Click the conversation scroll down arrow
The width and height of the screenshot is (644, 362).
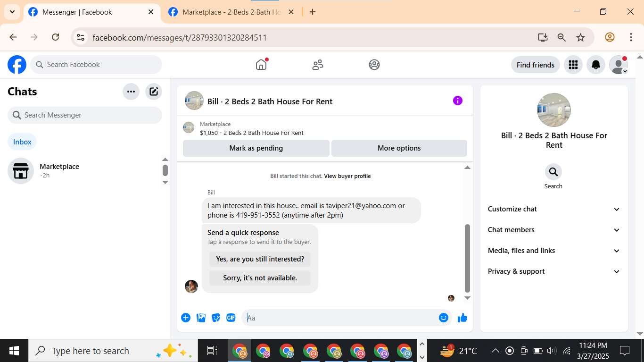pos(467,298)
